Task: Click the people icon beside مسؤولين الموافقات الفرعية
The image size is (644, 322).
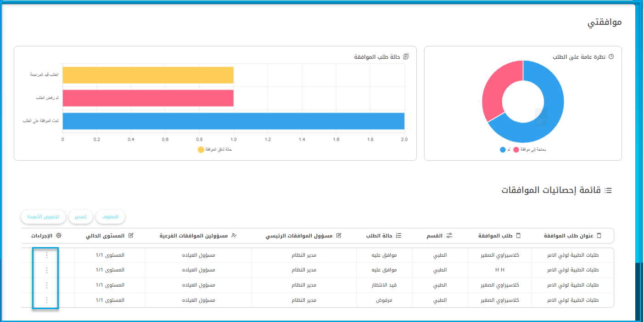Action: (x=234, y=236)
